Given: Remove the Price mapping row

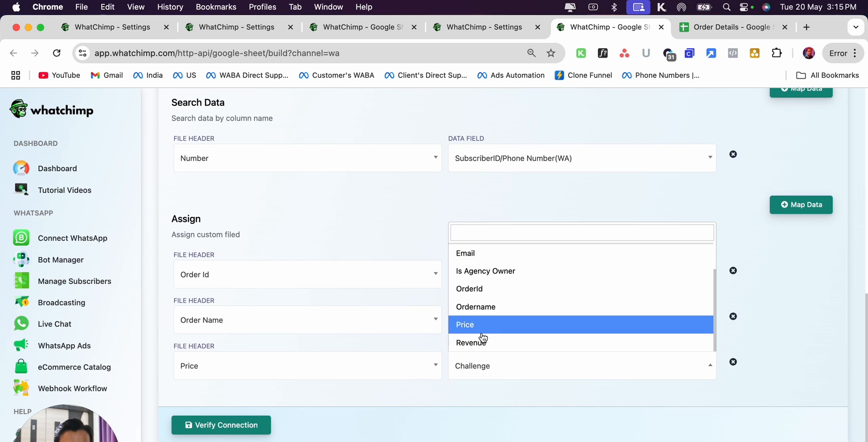Looking at the screenshot, I should point(733,362).
